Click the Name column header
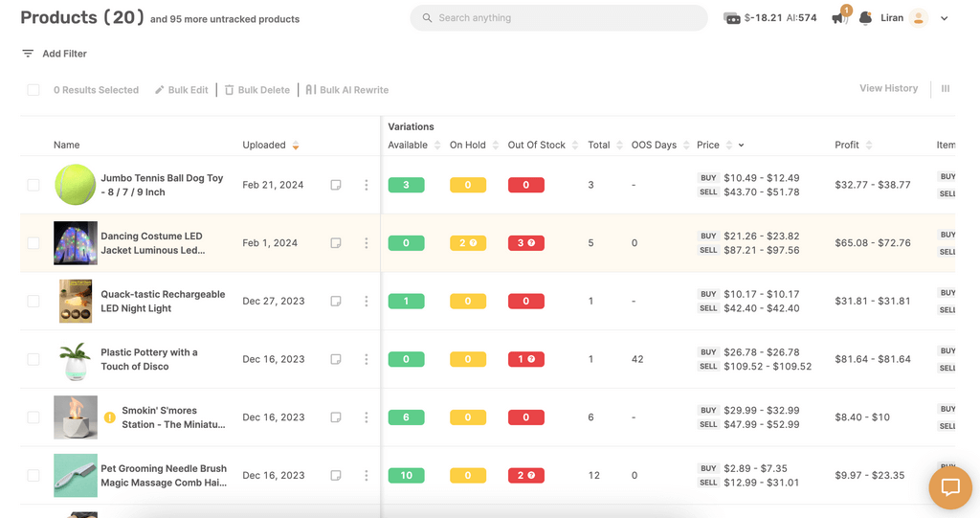980x518 pixels. (66, 146)
